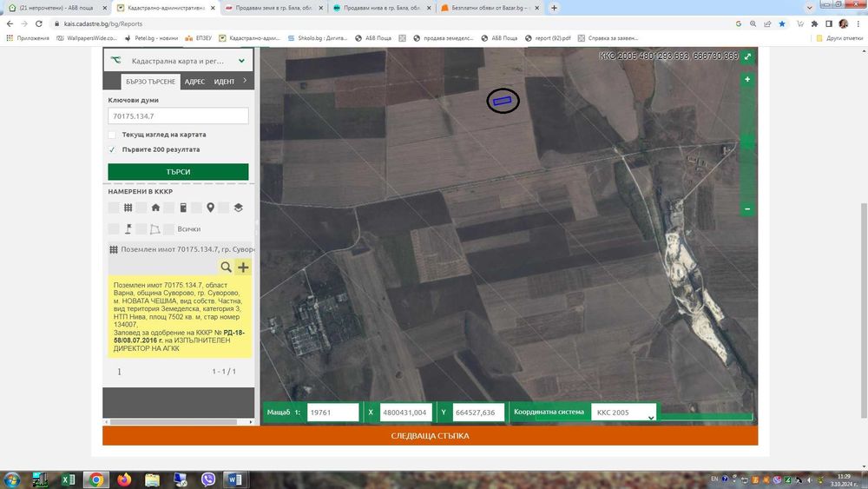The width and height of the screenshot is (868, 489).
Task: Click the parcel grid icon in НАМЕРЕНИ В КККР
Action: click(128, 208)
